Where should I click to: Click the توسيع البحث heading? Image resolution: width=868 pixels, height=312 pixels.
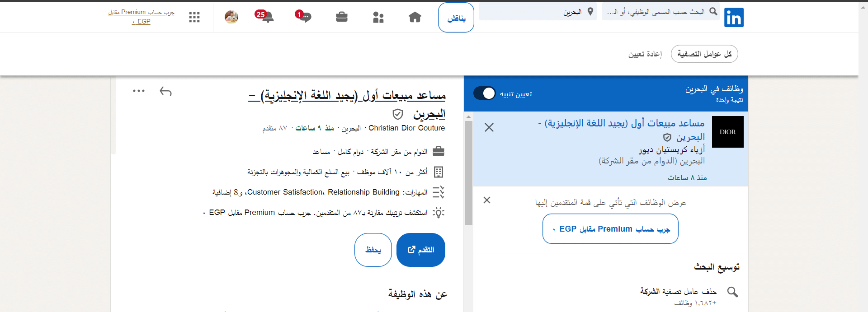pos(717,267)
